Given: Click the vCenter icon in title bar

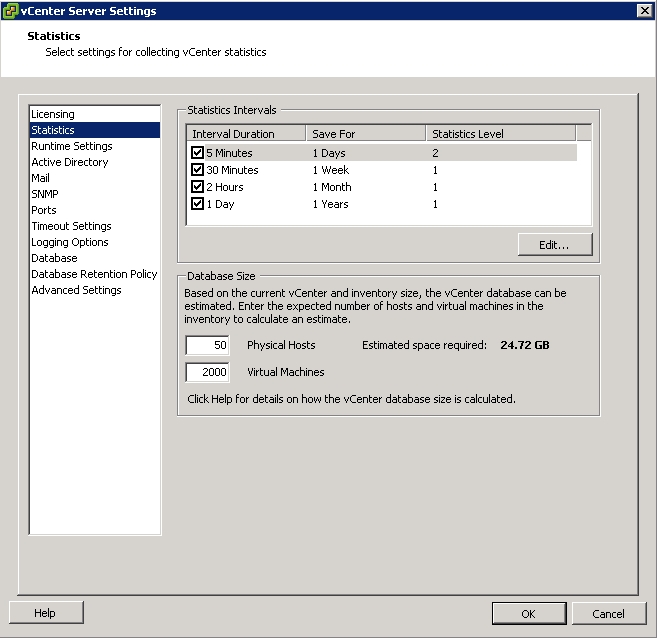Looking at the screenshot, I should click(x=10, y=10).
